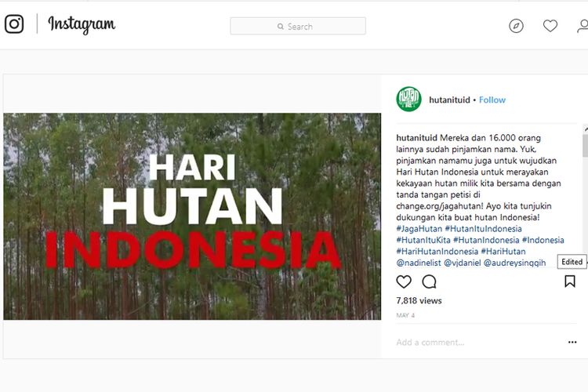Open the hutanituid username link in the post header
Image resolution: width=588 pixels, height=392 pixels.
449,100
